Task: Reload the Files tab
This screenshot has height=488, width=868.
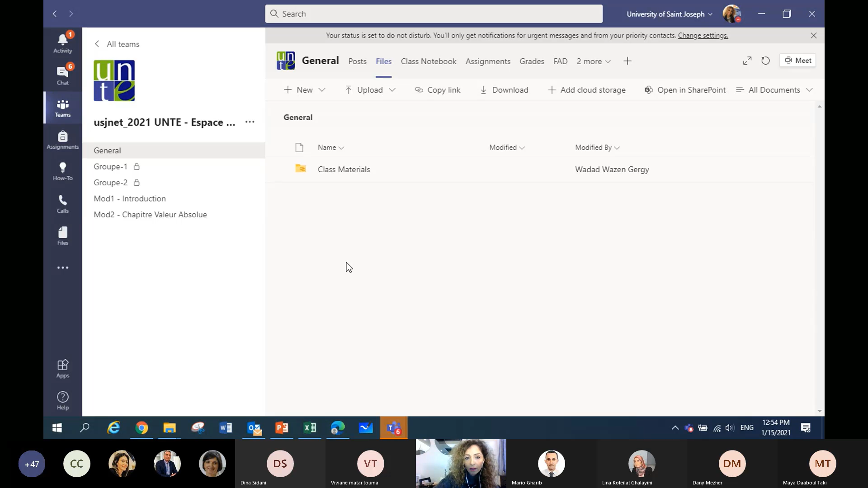Action: pyautogui.click(x=765, y=61)
